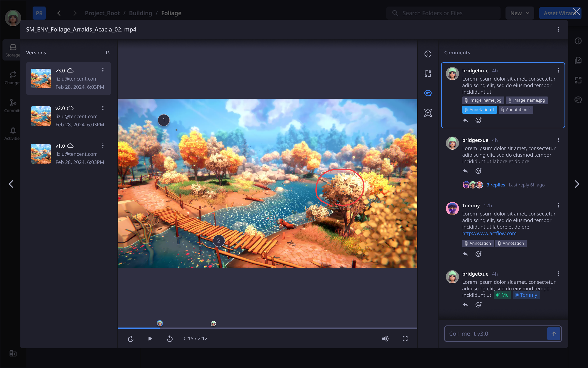Click the cloud icon next to v1.0
This screenshot has height=368, width=588.
coord(70,146)
